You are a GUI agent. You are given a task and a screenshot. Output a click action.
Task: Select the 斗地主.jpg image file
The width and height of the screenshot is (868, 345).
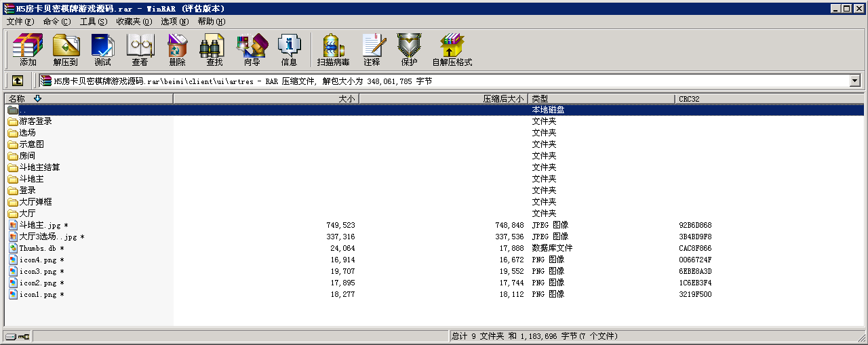point(39,225)
